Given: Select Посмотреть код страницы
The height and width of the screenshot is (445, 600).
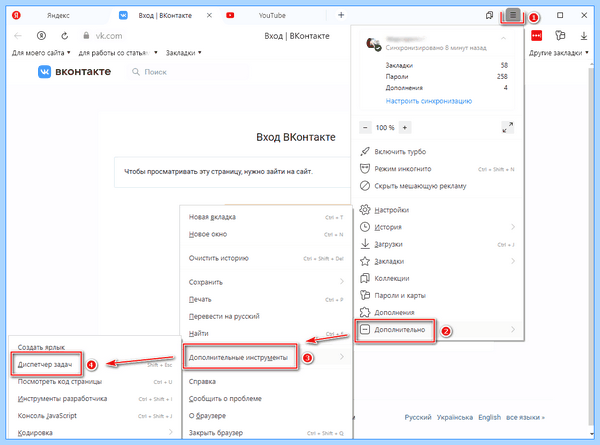Looking at the screenshot, I should 95,381.
